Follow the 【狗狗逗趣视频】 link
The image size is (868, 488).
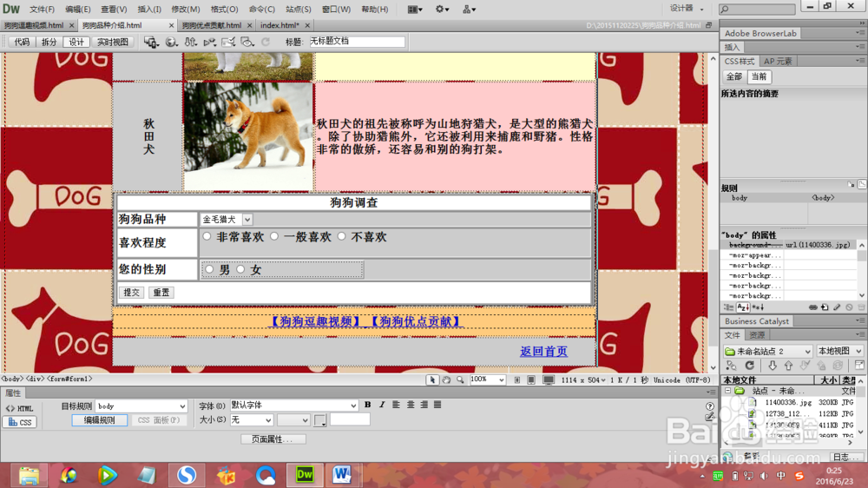coord(316,321)
